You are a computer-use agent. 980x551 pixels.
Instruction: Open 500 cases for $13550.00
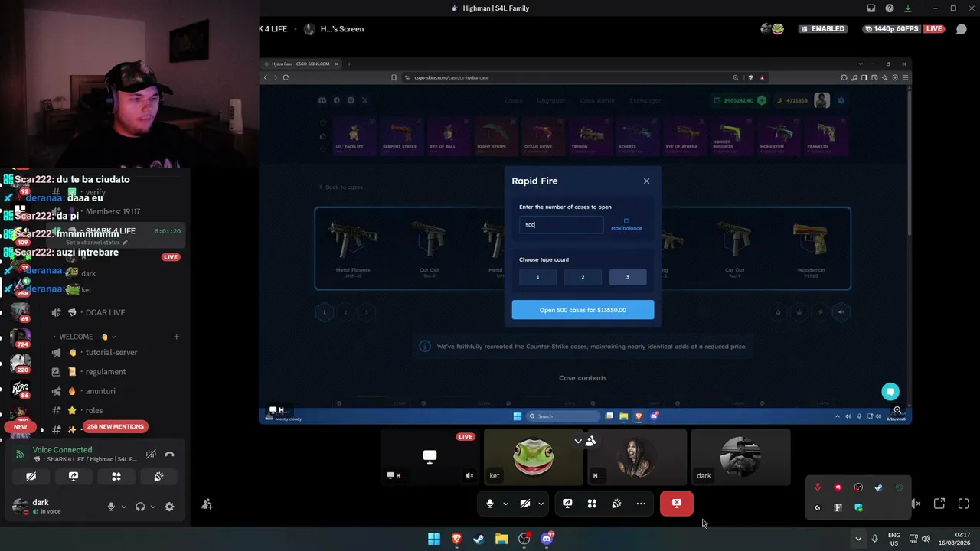tap(583, 310)
